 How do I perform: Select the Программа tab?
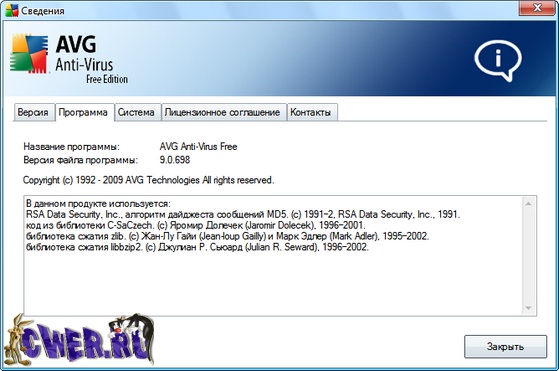pyautogui.click(x=84, y=112)
